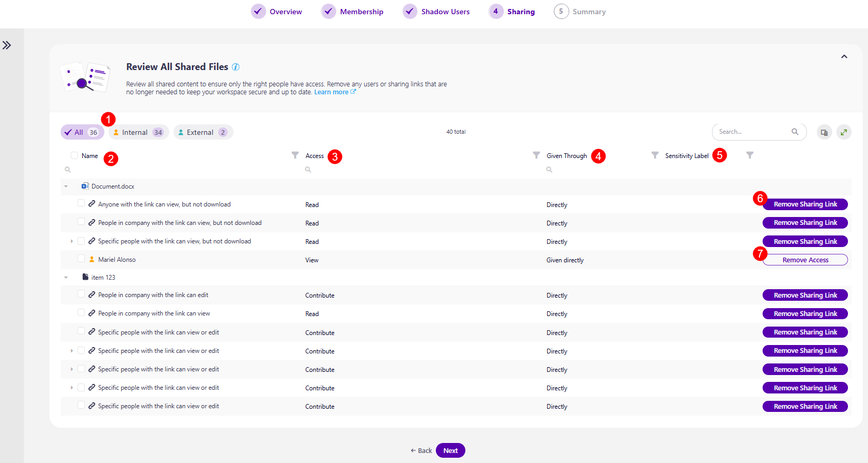Select the All 36 filter
Screen dimensions: 868x463
82,132
